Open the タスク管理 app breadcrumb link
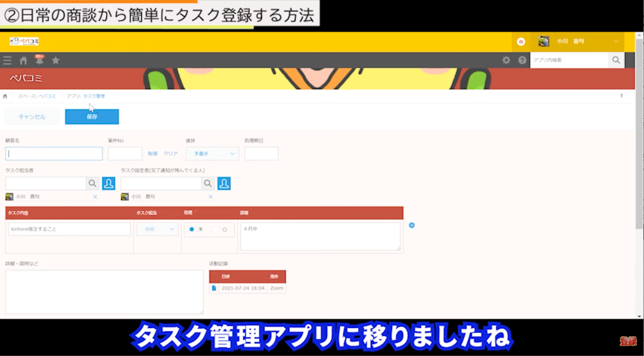Screen dimensions: 644x356 (94, 96)
